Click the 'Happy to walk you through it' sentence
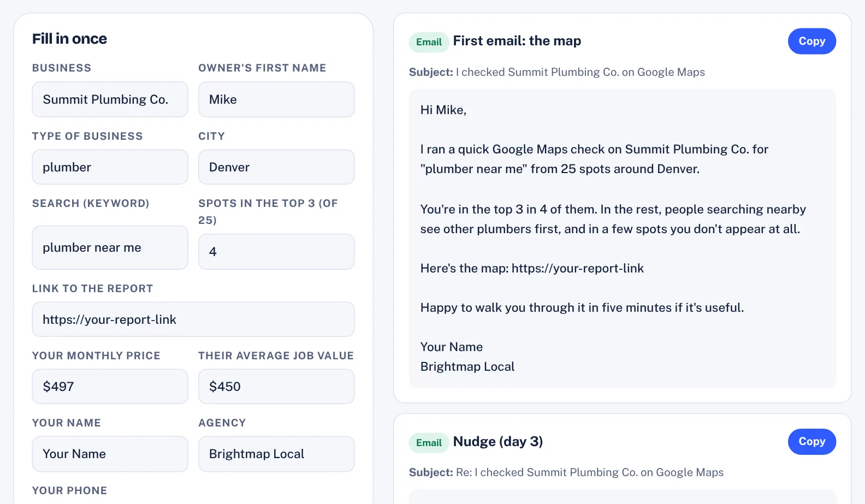 tap(582, 307)
